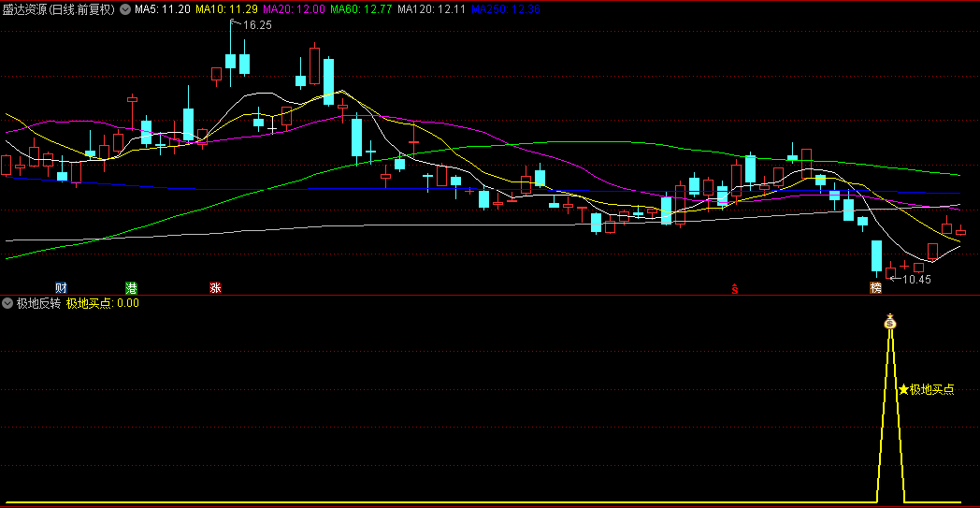The width and height of the screenshot is (980, 508).
Task: Click the money bag signal icon
Action: [890, 322]
